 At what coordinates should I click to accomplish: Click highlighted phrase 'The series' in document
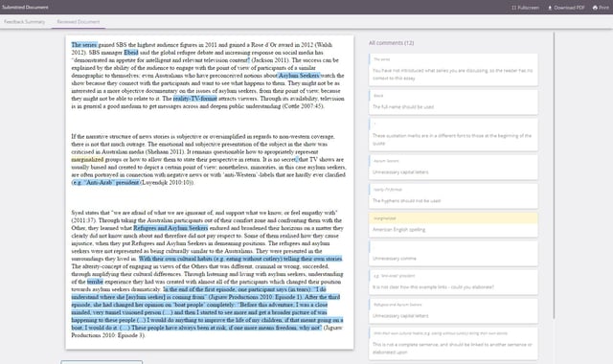pyautogui.click(x=84, y=45)
